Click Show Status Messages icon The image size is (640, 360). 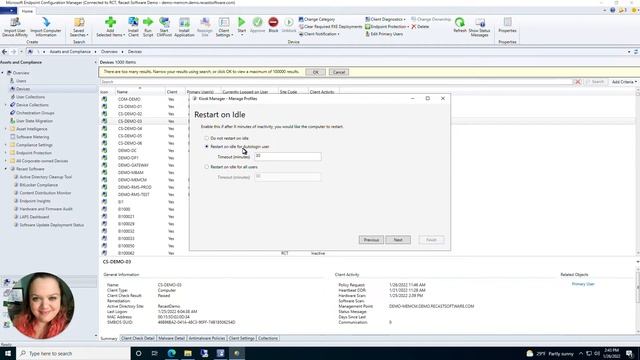480,22
